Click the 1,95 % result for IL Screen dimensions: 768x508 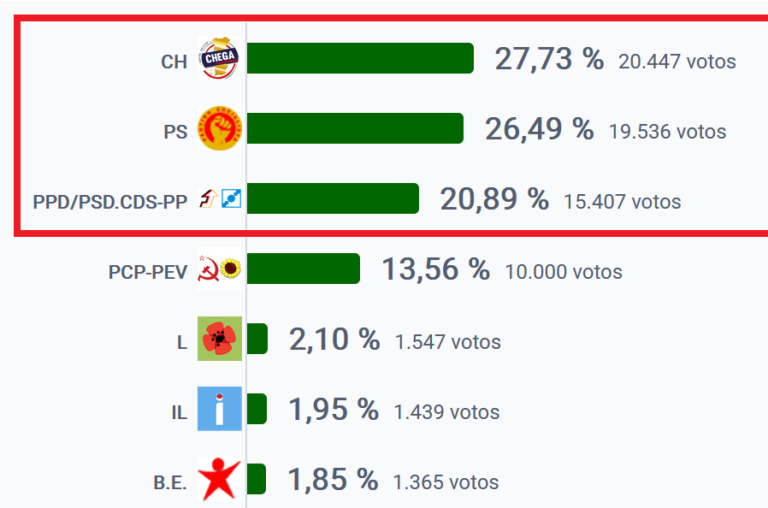[x=333, y=410]
